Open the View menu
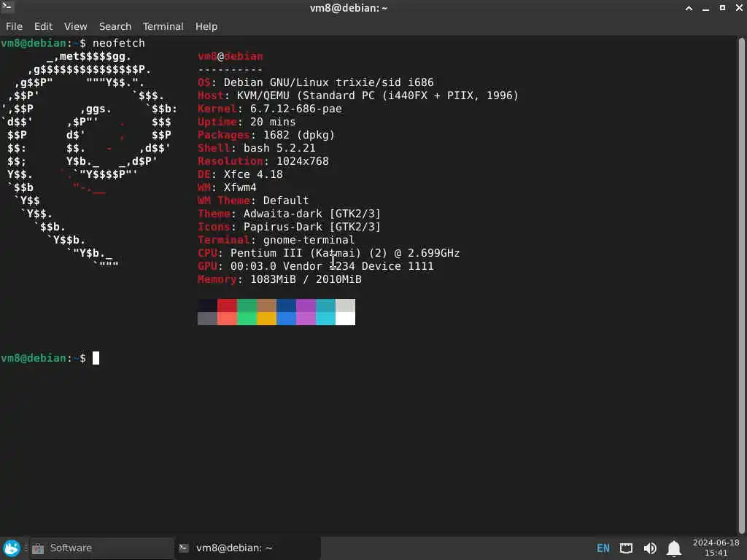747x560 pixels. point(75,26)
